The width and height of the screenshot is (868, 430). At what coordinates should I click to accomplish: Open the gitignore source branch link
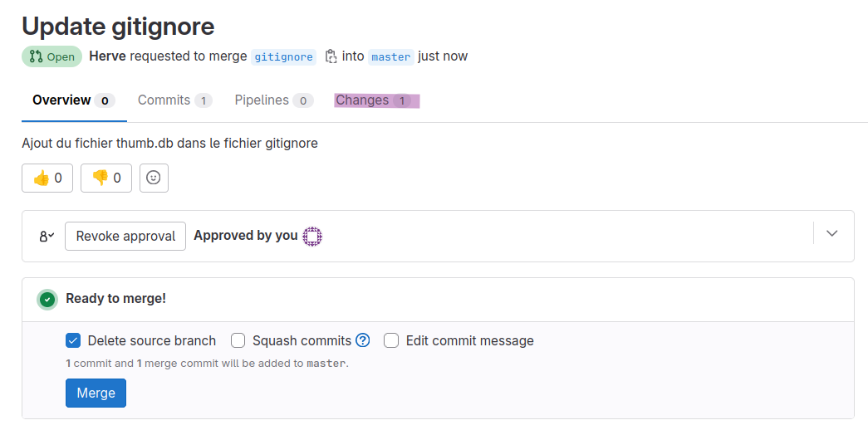coord(283,57)
